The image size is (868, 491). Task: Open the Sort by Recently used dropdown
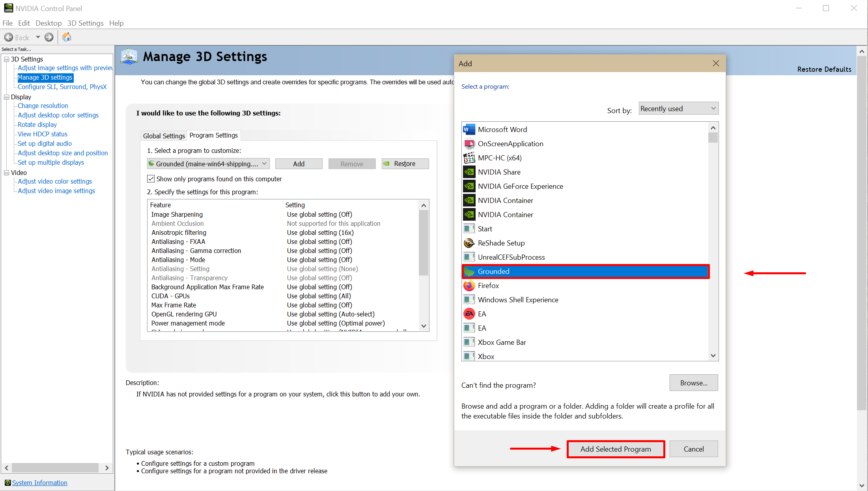tap(678, 109)
